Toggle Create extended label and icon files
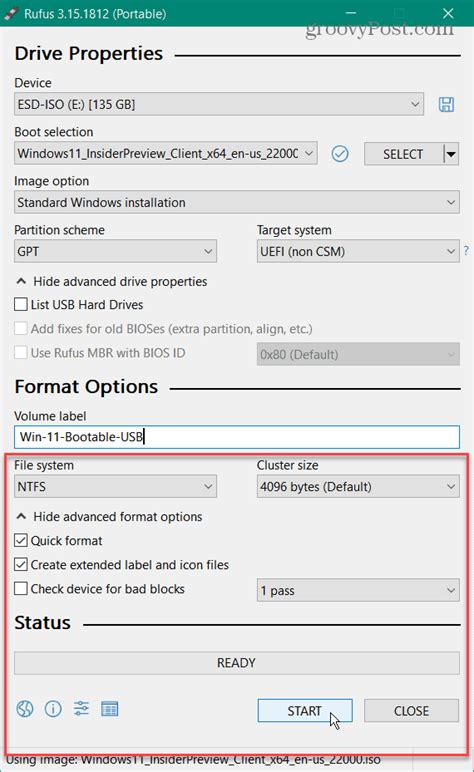The image size is (474, 772). tap(21, 564)
